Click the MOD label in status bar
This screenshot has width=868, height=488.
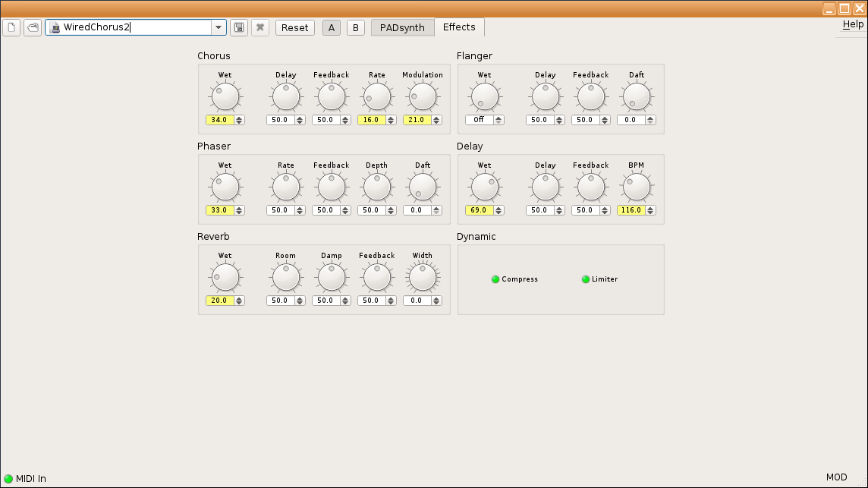836,477
